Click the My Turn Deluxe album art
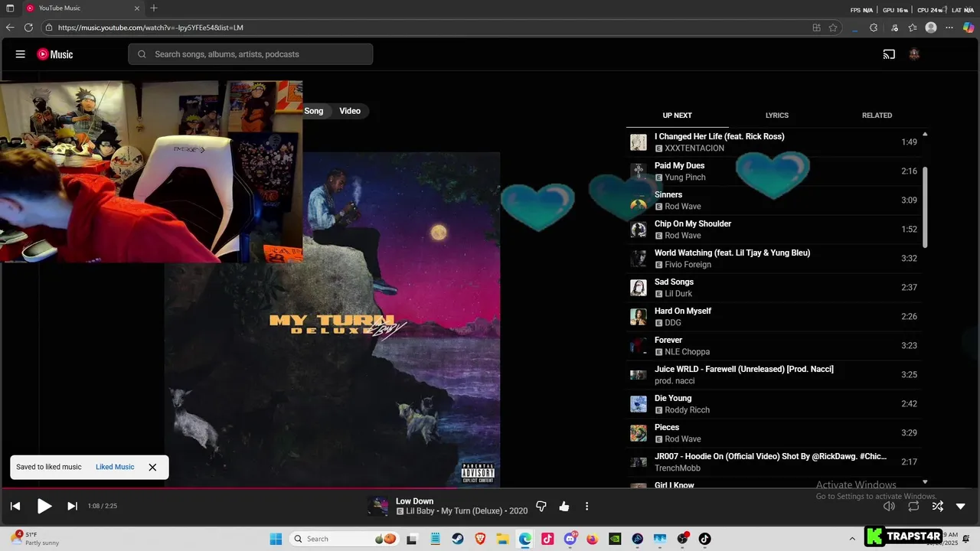The height and width of the screenshot is (551, 980). coord(332,319)
